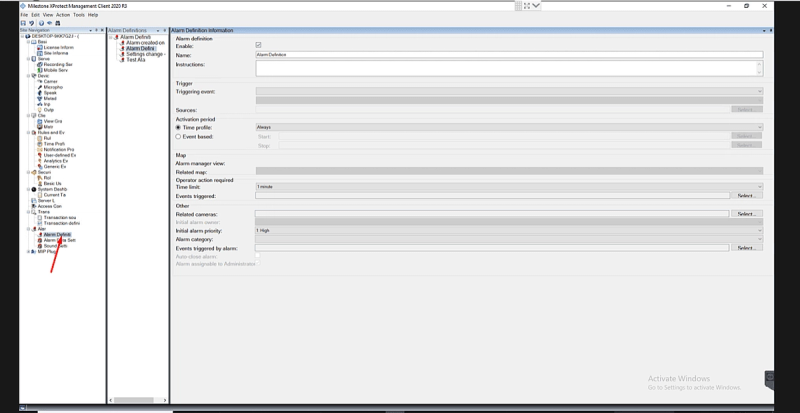Toggle Alarm assignable to Administrator checkbox
800x413 pixels.
tap(258, 263)
